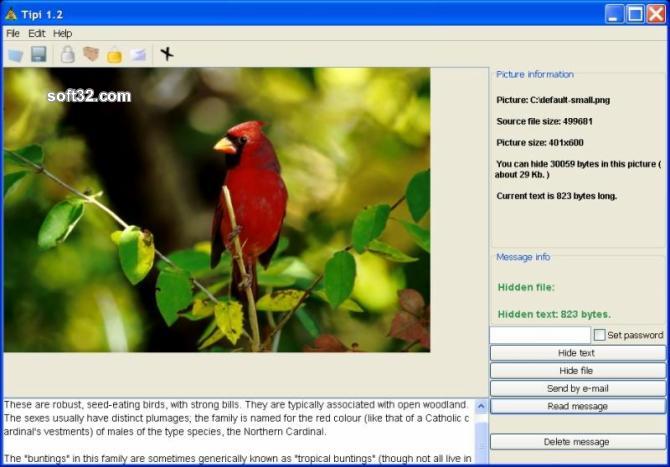Click the Send by e-mail button
The width and height of the screenshot is (670, 467).
578,388
